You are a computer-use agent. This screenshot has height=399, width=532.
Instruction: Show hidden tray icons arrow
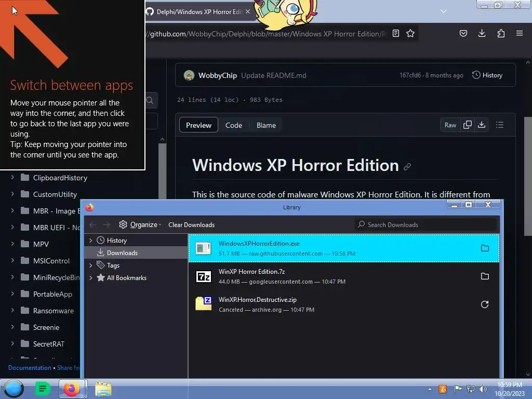click(430, 389)
